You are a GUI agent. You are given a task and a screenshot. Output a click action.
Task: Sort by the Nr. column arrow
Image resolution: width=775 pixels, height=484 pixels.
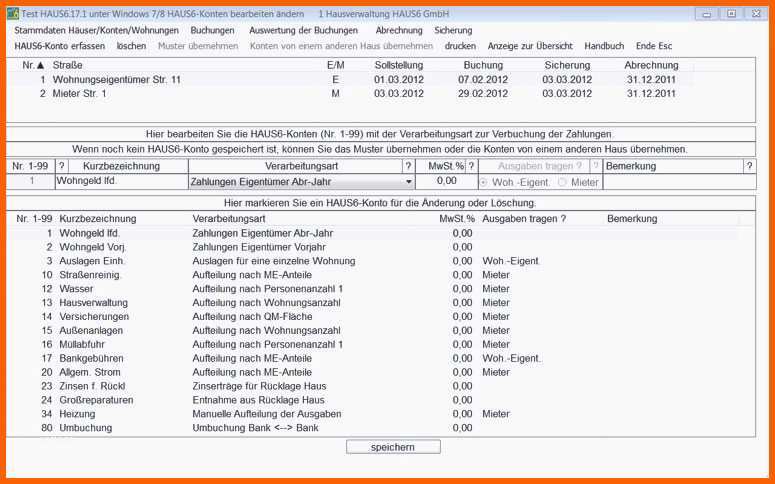coord(43,65)
